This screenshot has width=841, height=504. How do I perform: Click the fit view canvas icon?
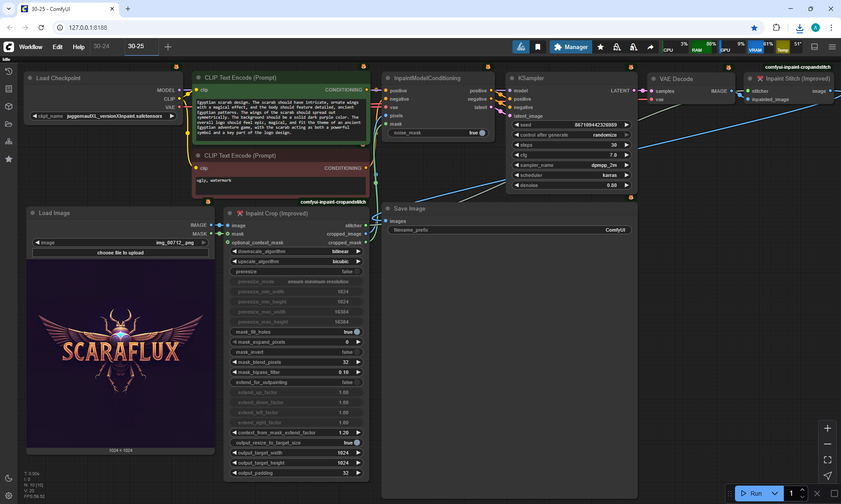pos(827,460)
